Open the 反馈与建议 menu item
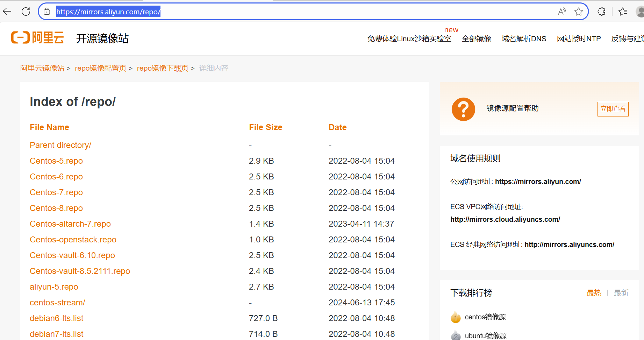The height and width of the screenshot is (340, 644). pyautogui.click(x=628, y=39)
